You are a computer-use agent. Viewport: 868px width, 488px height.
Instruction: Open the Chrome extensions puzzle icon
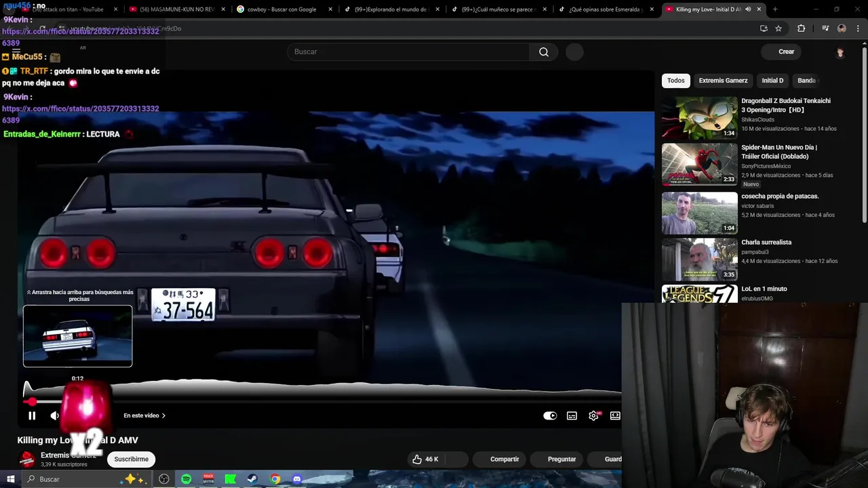click(802, 28)
